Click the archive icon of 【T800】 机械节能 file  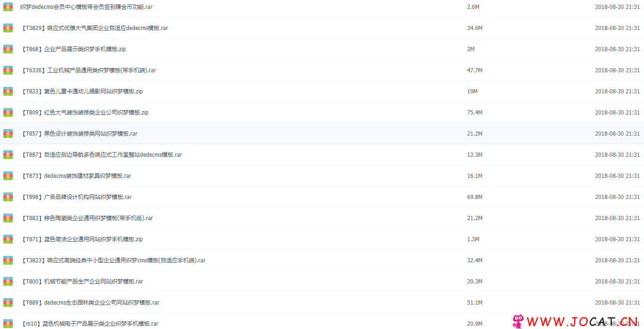pos(8,282)
